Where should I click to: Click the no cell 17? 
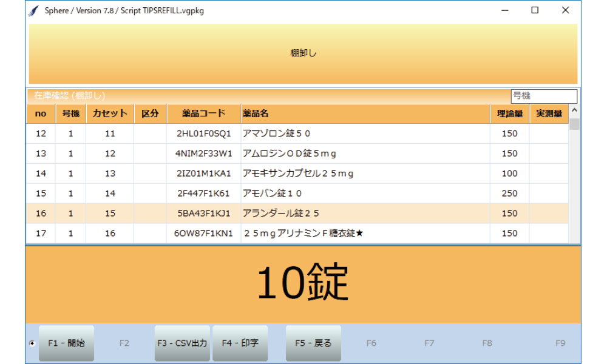pos(41,233)
